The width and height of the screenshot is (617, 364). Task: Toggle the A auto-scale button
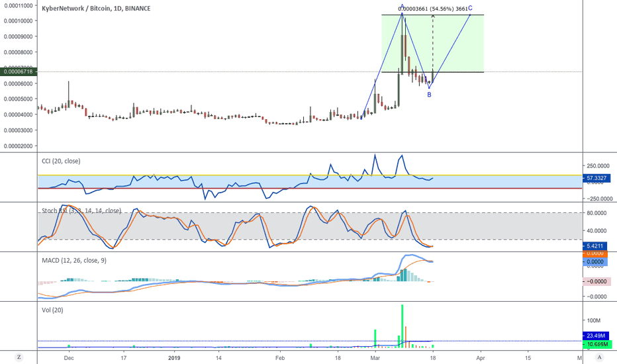tap(599, 357)
